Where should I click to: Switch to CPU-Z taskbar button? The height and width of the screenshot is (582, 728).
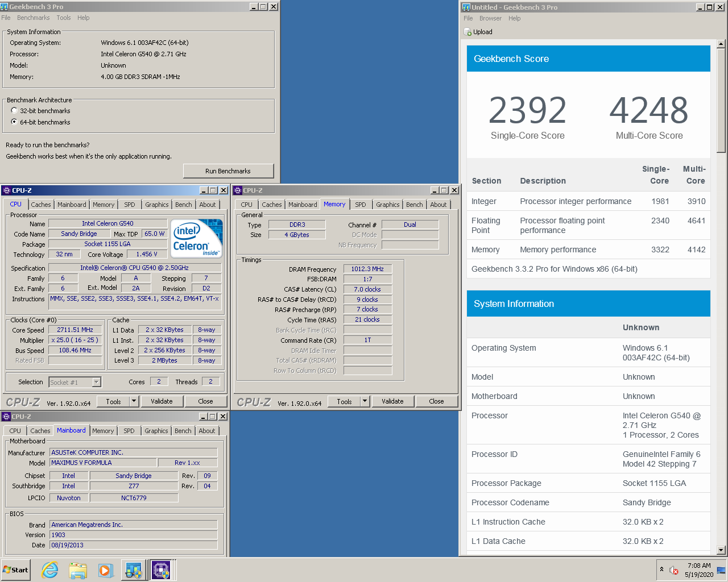(x=162, y=570)
